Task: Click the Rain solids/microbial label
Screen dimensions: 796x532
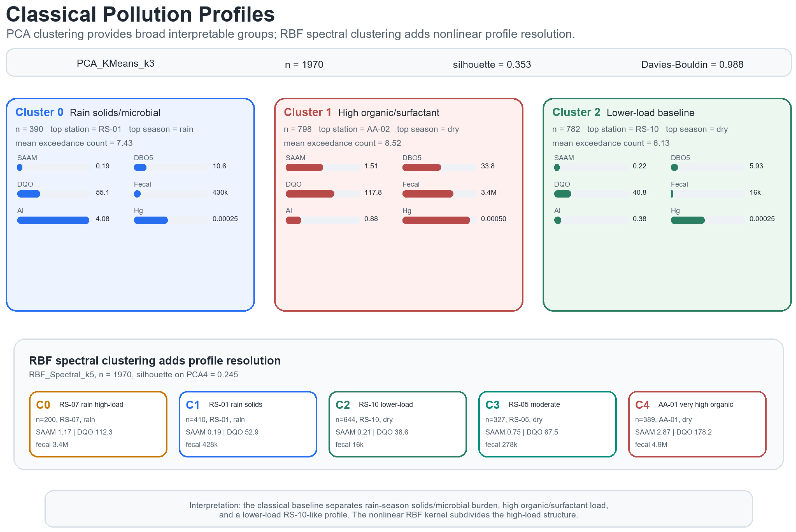Action: coord(115,113)
